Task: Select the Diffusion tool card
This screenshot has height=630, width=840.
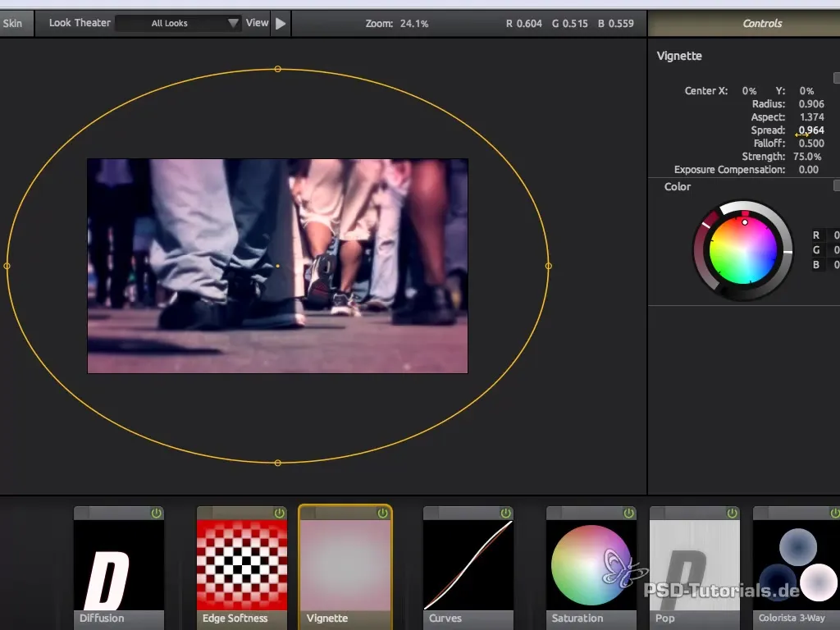Action: pos(118,568)
